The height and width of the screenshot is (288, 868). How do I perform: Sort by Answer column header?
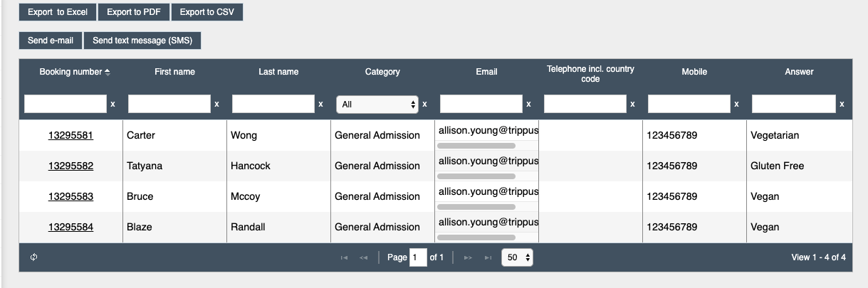pyautogui.click(x=799, y=72)
